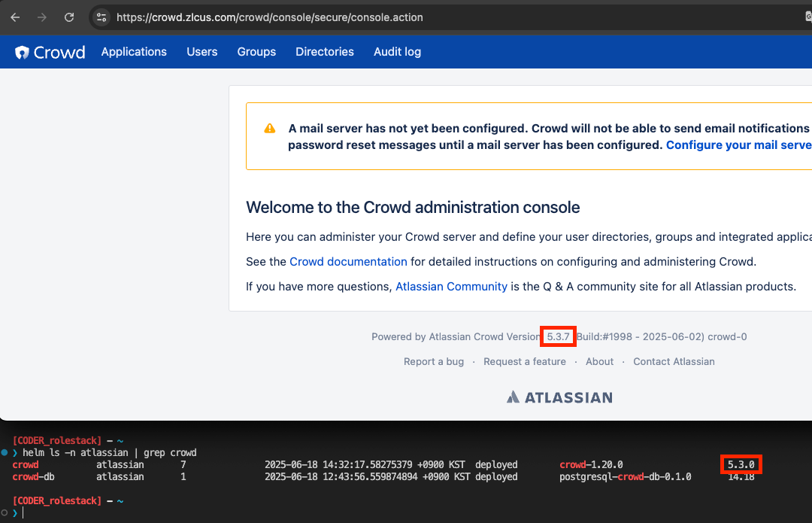
Task: View site information icon in address bar
Action: click(x=101, y=17)
